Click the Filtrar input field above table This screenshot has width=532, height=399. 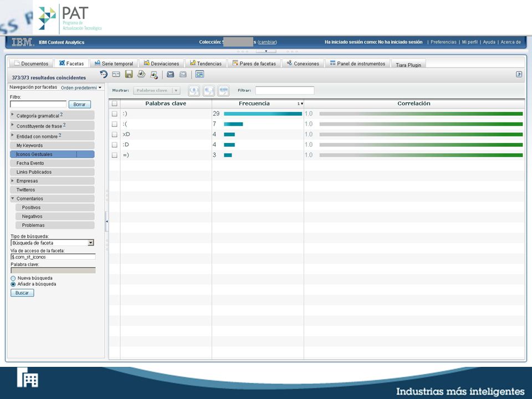pos(285,90)
